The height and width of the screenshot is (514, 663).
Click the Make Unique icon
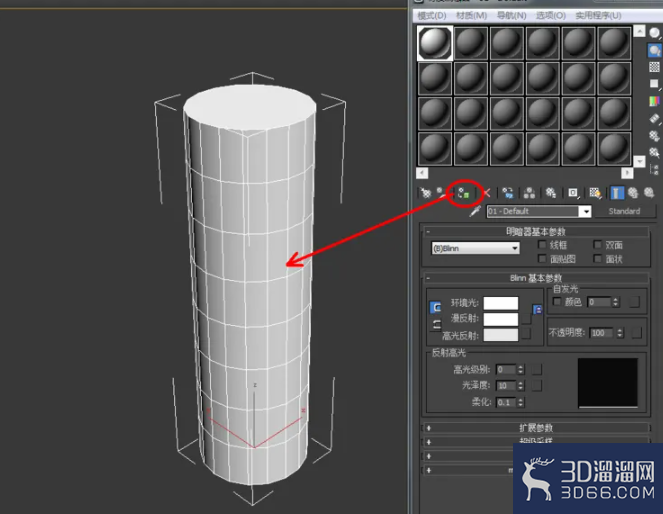coord(529,193)
